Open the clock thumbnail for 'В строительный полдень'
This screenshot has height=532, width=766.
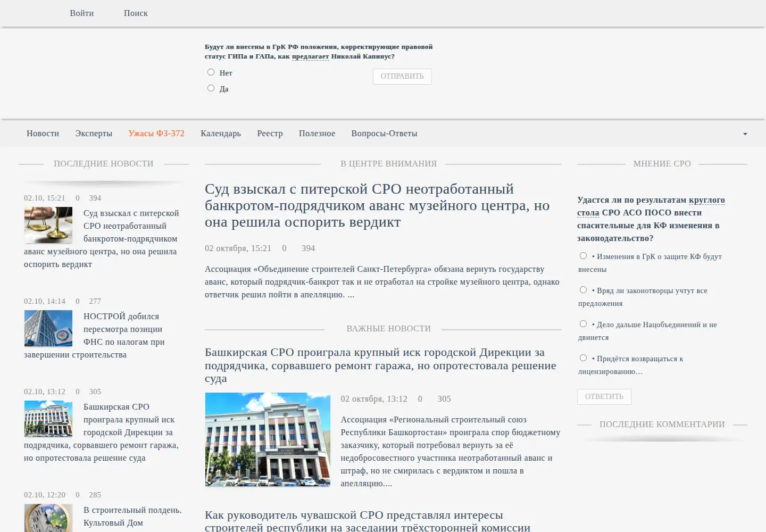tap(48, 518)
